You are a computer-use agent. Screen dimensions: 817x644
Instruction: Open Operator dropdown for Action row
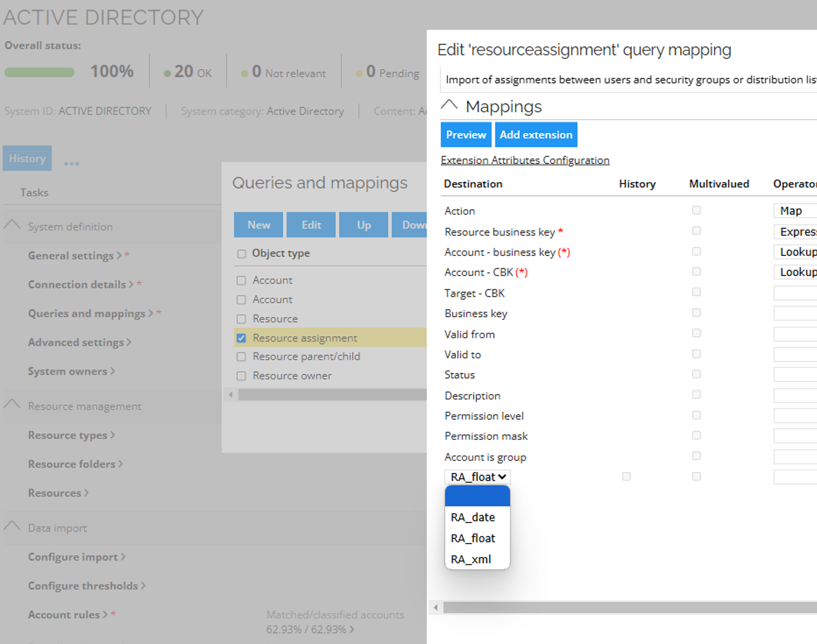click(795, 211)
